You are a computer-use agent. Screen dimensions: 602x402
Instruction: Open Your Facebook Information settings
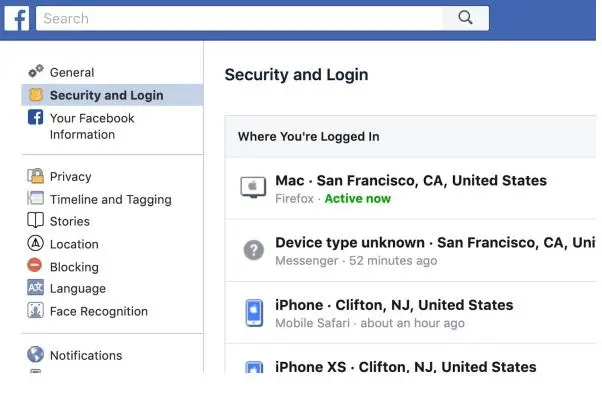pyautogui.click(x=92, y=126)
